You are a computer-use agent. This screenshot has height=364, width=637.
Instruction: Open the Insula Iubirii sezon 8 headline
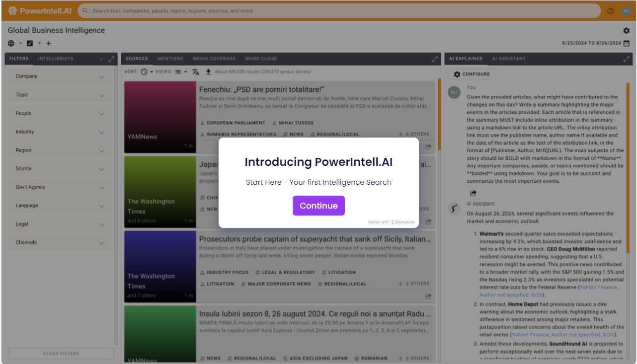click(315, 314)
